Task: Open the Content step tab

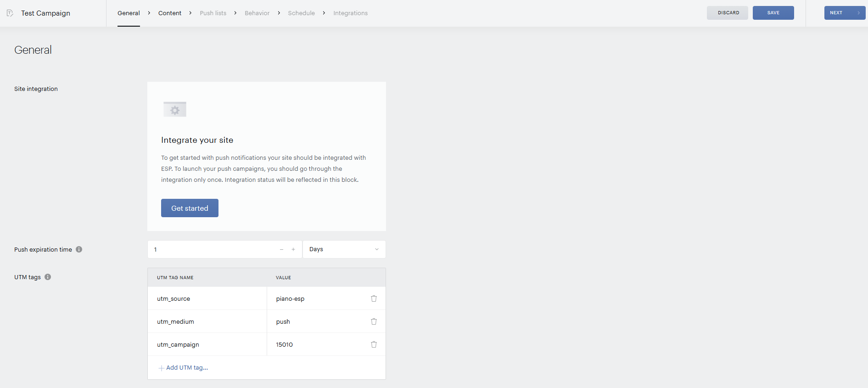Action: 170,13
